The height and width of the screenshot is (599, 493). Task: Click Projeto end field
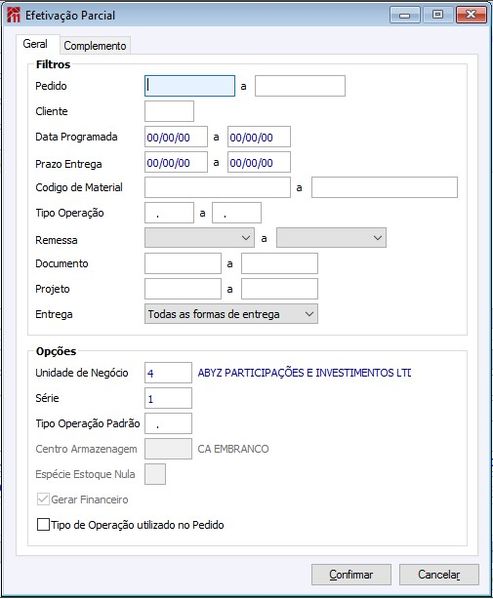point(280,288)
